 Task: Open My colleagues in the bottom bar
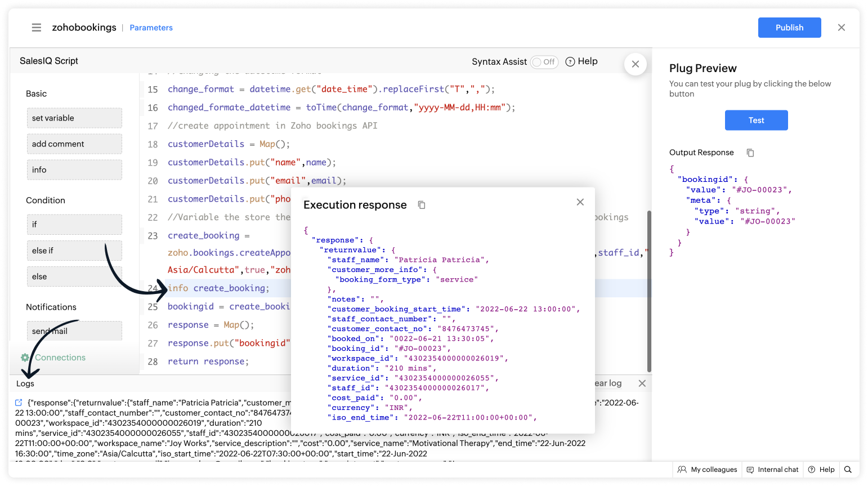708,470
